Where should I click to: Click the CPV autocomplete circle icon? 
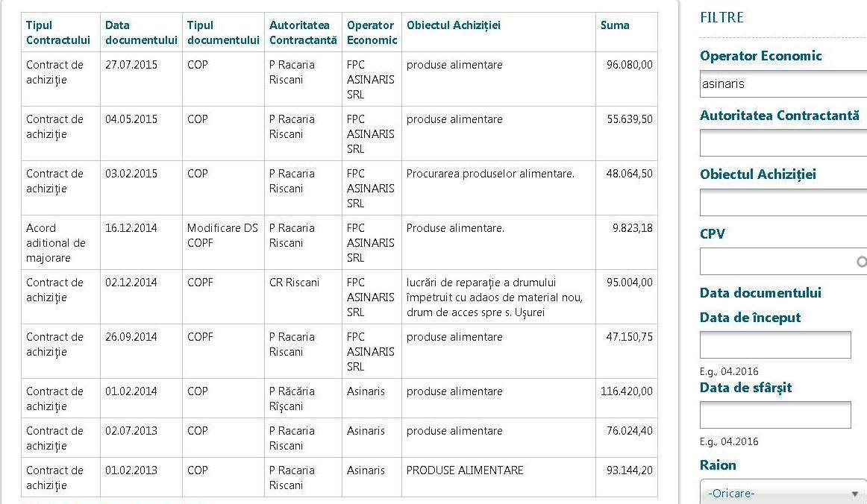[x=862, y=262]
